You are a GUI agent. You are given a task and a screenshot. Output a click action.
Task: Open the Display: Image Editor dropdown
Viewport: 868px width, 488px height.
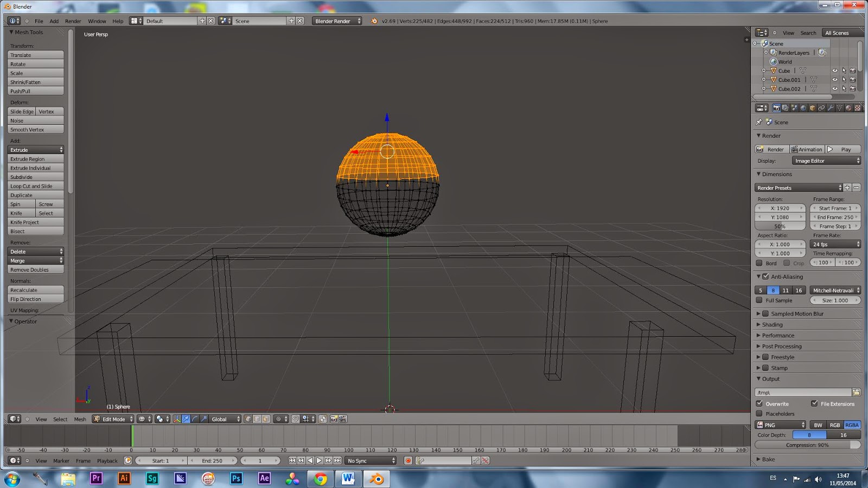click(826, 160)
